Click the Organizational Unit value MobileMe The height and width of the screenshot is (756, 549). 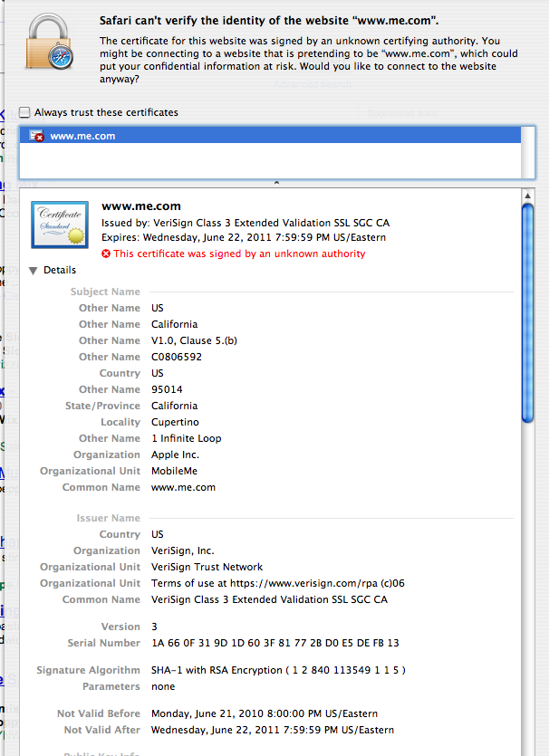coord(174,471)
